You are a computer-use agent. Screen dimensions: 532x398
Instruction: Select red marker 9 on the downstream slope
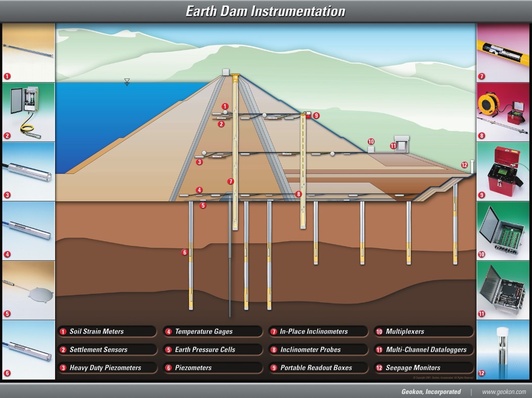(316, 116)
